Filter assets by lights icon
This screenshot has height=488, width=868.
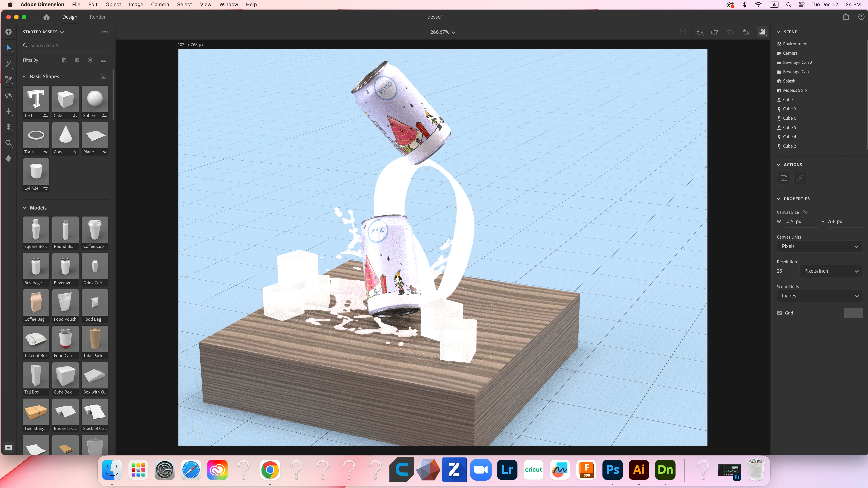point(90,60)
